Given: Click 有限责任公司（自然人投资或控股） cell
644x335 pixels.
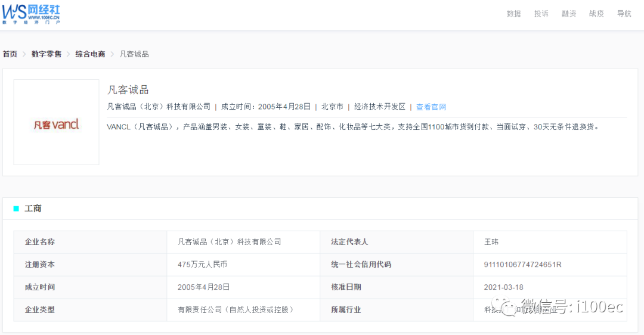Looking at the screenshot, I should pyautogui.click(x=236, y=309).
